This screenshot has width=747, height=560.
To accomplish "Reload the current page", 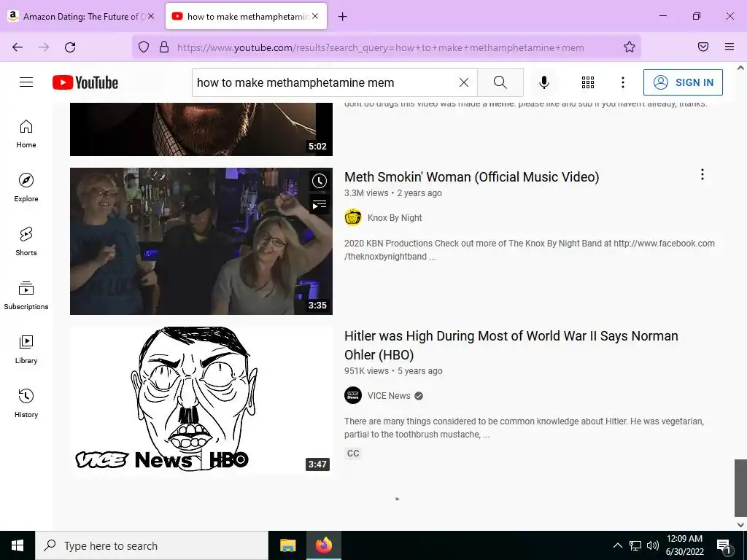I will click(70, 47).
